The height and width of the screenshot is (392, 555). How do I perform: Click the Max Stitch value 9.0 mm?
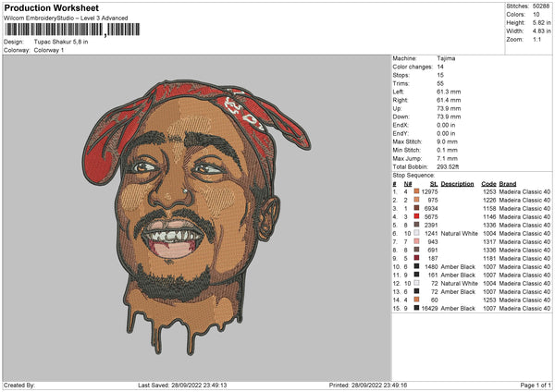[448, 141]
